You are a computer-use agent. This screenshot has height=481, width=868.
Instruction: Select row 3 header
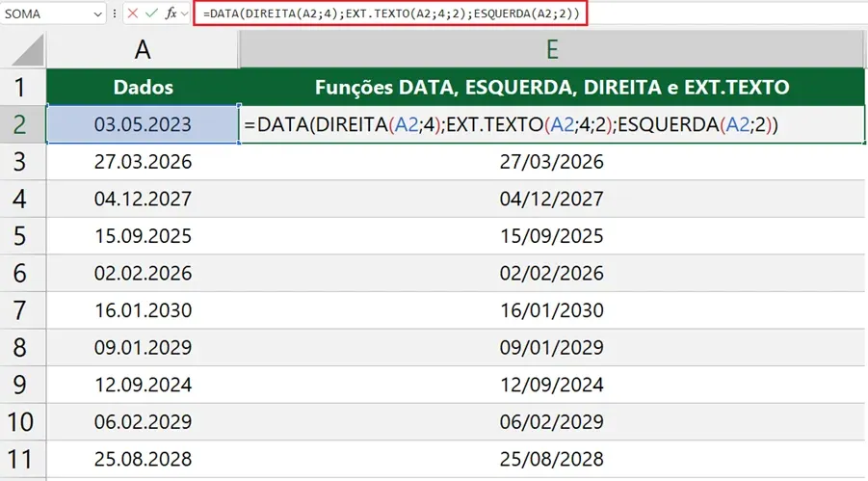coord(23,161)
